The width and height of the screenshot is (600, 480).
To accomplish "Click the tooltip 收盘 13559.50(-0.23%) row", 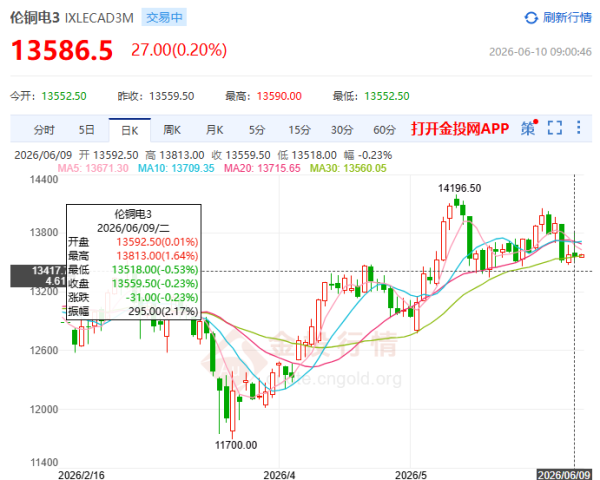I will tap(133, 284).
